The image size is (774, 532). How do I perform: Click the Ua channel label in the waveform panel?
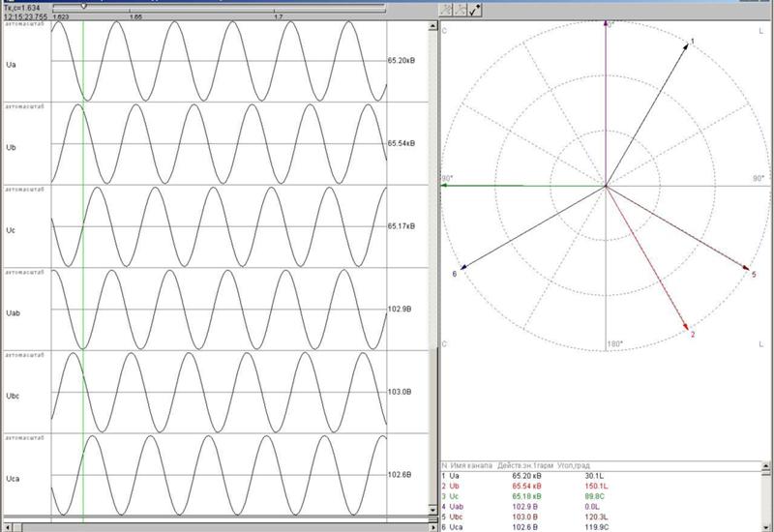point(12,65)
